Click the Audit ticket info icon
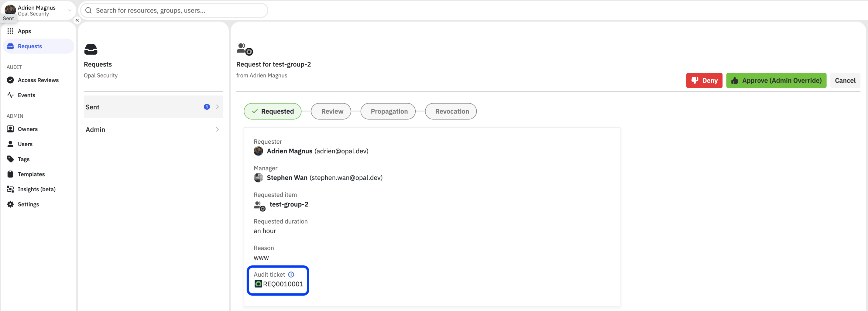 (291, 274)
